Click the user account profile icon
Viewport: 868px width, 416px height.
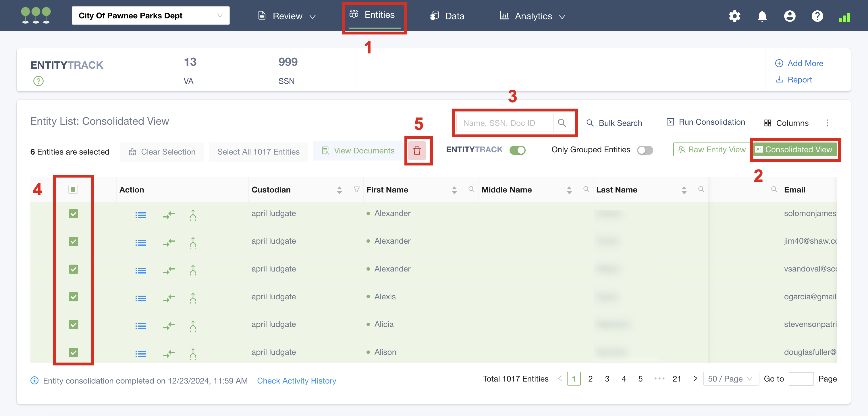(790, 16)
